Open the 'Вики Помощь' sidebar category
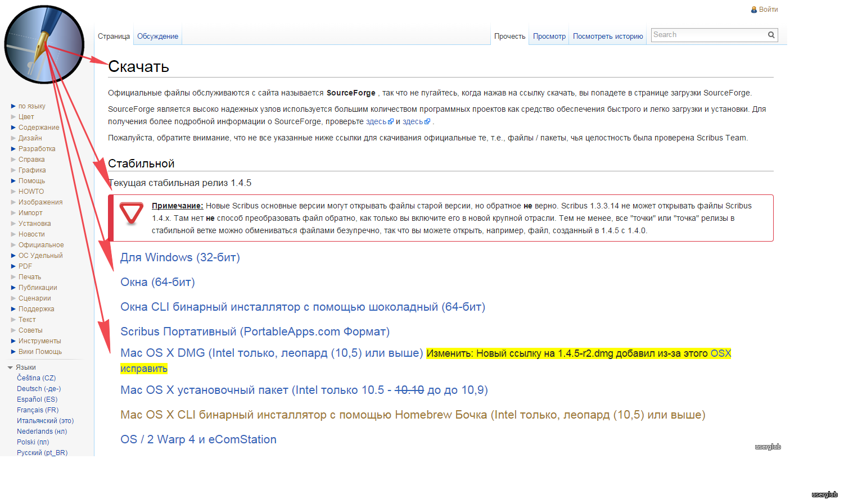 [40, 352]
